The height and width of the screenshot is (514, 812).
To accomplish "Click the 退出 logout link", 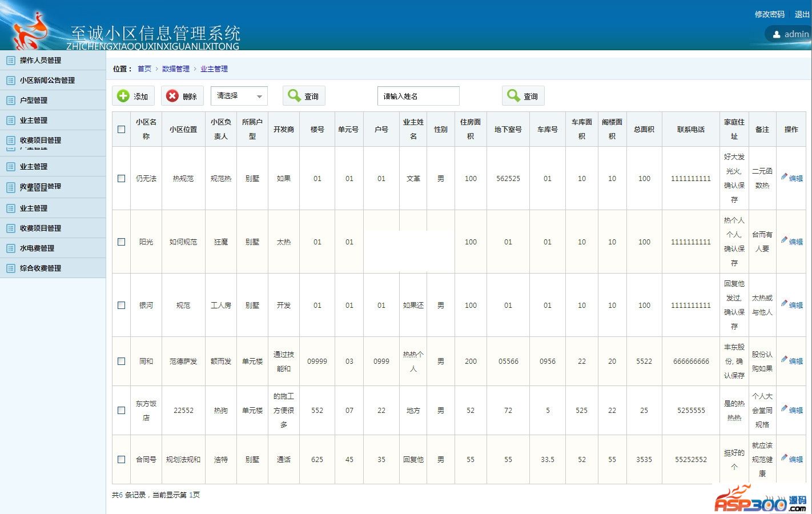I will (x=802, y=14).
